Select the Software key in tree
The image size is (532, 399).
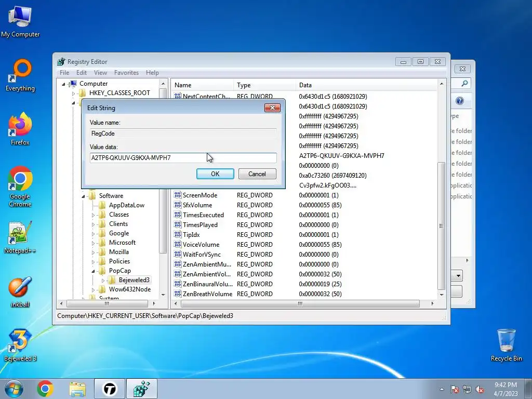coord(111,196)
